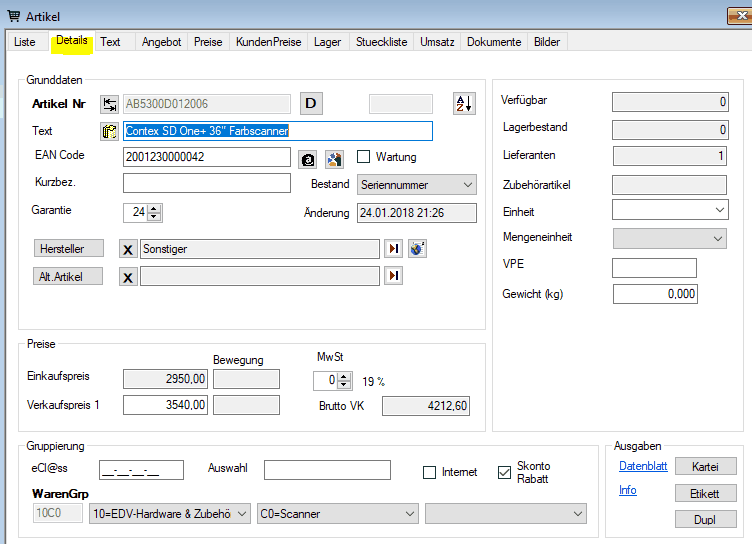Open the Lager tab
The image size is (752, 544).
click(328, 42)
